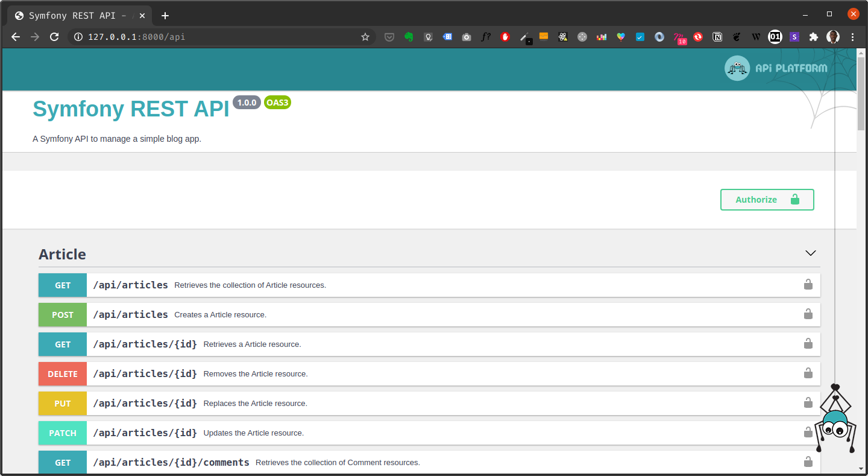
Task: Open a new browser tab
Action: (165, 16)
